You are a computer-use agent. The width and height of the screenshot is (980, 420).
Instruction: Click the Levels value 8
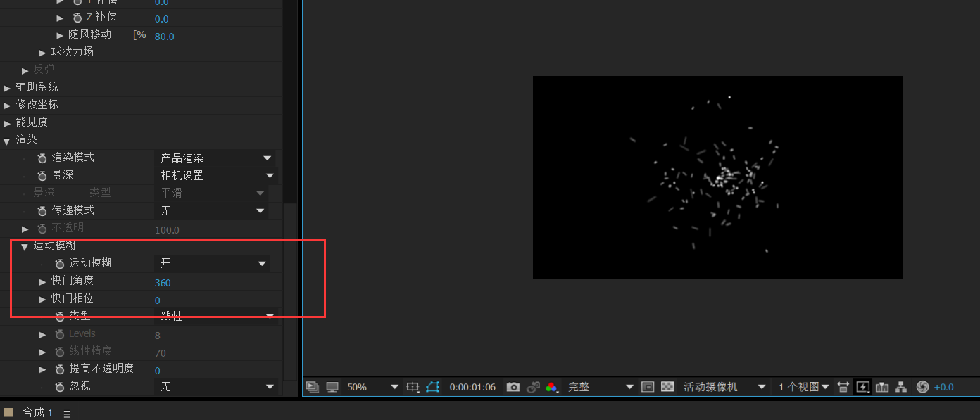tap(158, 336)
